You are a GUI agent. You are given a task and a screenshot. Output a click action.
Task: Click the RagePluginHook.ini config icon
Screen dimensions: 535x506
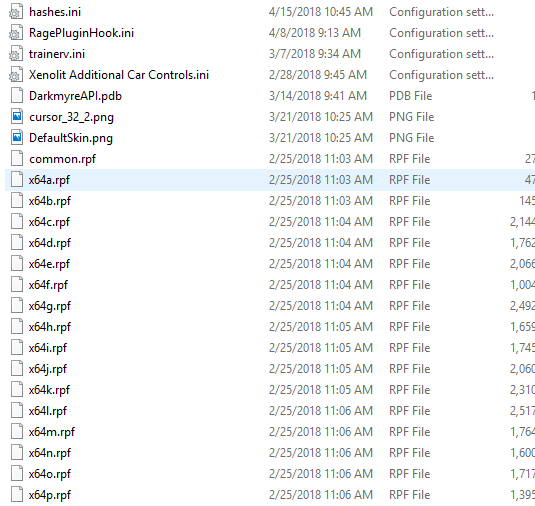tap(16, 33)
